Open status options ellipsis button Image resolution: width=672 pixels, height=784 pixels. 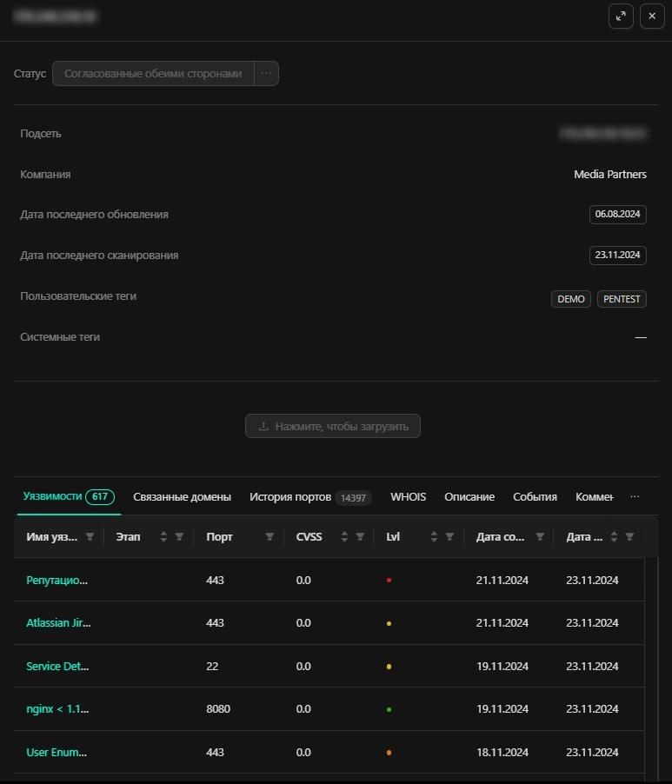266,74
